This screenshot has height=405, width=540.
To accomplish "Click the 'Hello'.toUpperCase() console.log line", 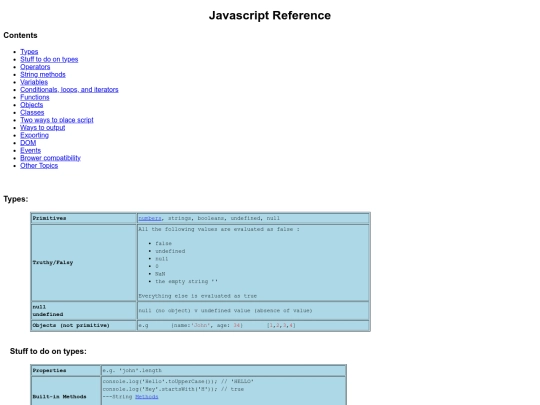I will pyautogui.click(x=178, y=381).
